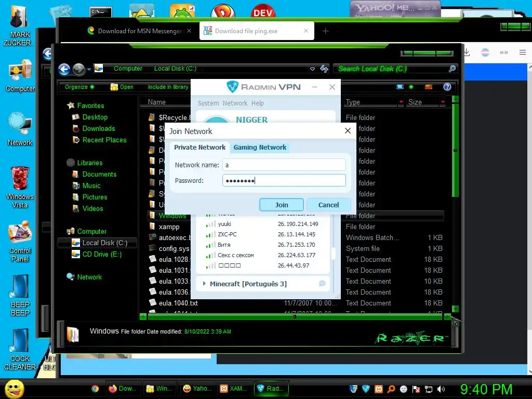Close the Join Network dialog
Screen dimensions: 532x399
pos(348,131)
